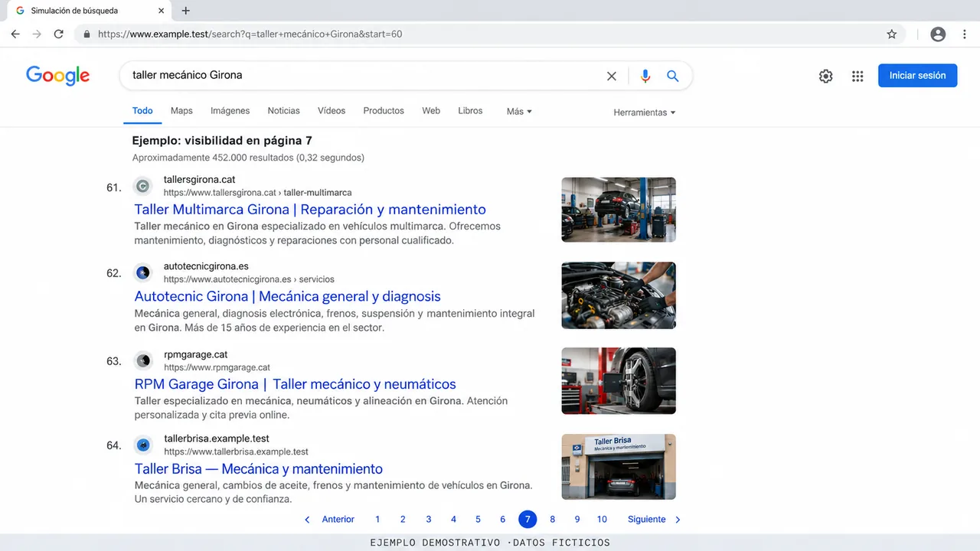Select the Vídeos tab
This screenshot has width=980, height=551.
[x=332, y=111]
